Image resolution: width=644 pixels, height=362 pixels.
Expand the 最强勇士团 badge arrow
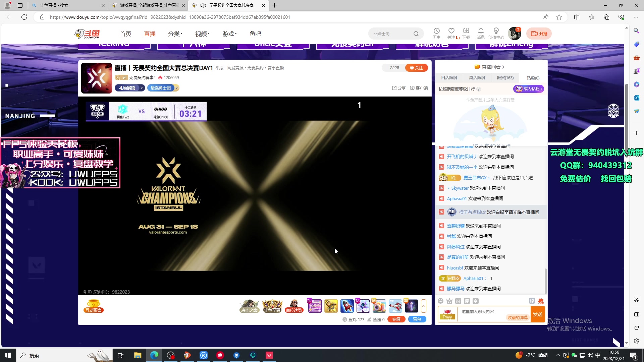(176, 88)
